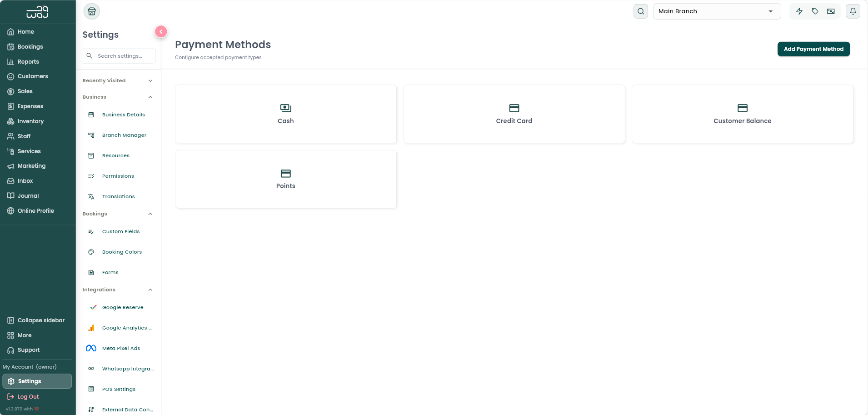868x415 pixels.
Task: Click the Translations language icon
Action: (x=91, y=196)
